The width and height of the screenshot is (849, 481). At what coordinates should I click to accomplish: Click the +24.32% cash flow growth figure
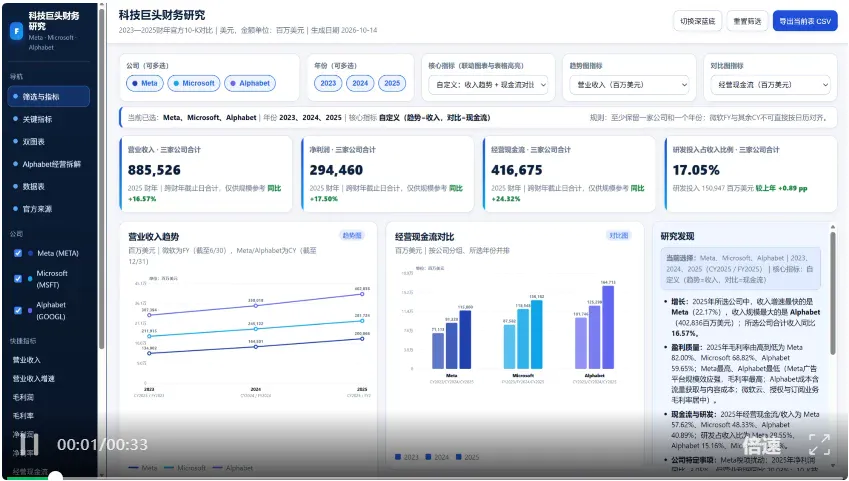(x=506, y=199)
